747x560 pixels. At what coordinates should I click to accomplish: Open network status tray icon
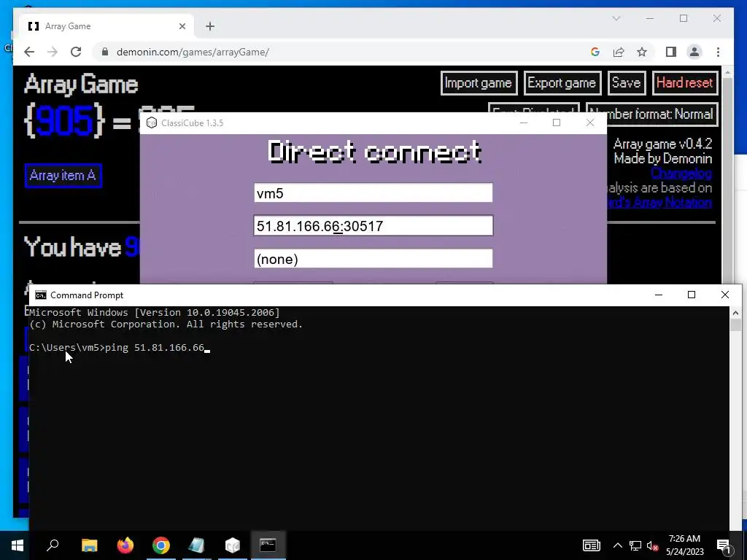point(635,545)
